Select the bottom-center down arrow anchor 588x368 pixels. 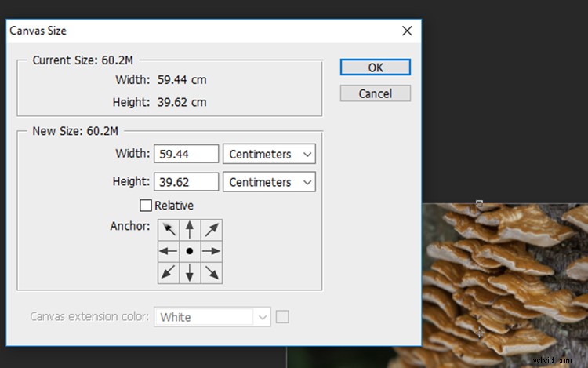(x=190, y=272)
